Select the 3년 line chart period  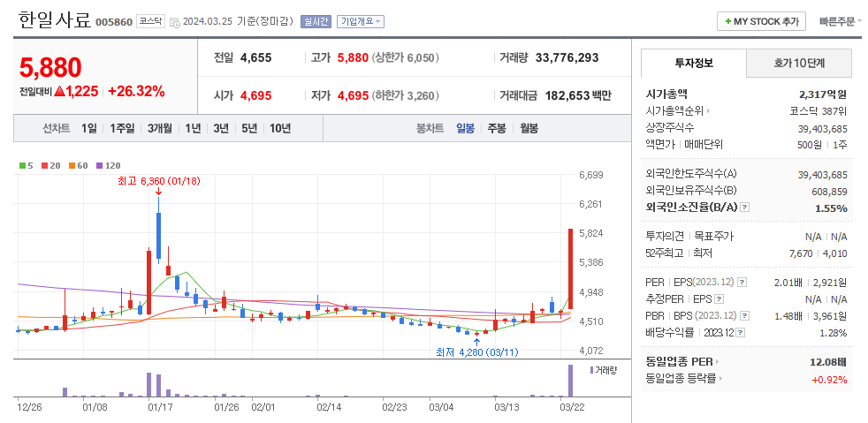(221, 129)
